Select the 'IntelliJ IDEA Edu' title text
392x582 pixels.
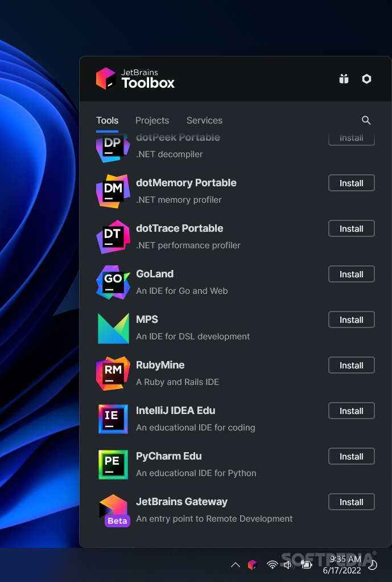pos(175,411)
